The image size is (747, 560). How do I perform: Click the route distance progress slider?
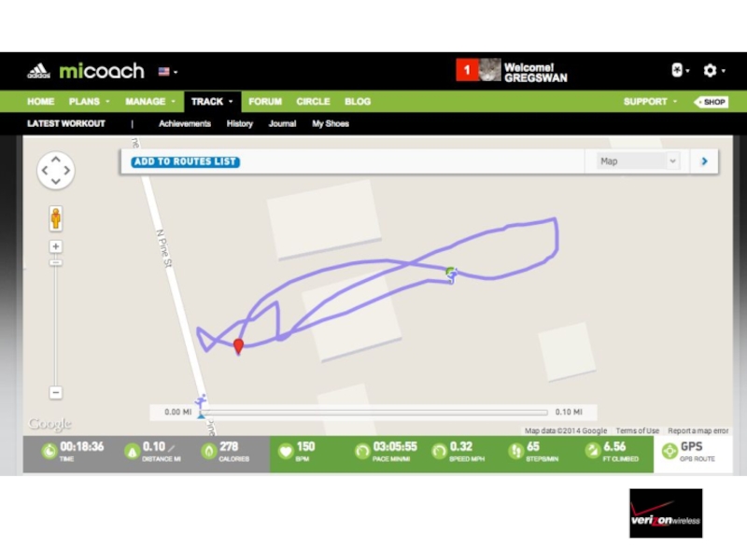tap(374, 413)
